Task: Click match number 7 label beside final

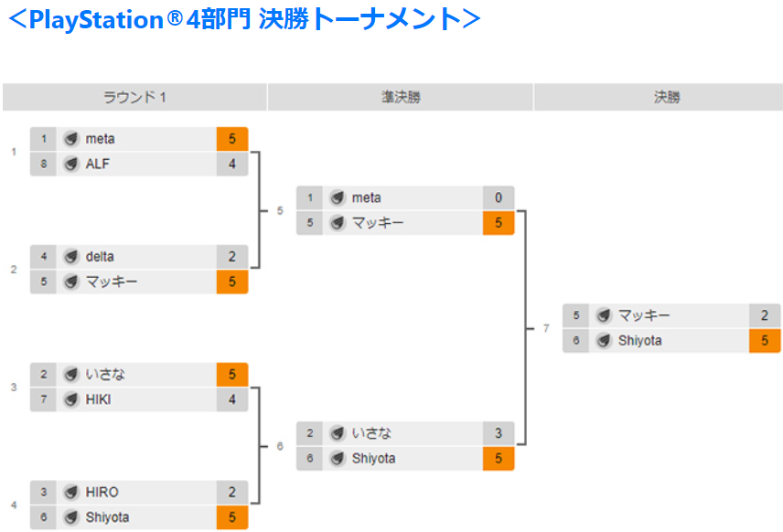Action: [x=546, y=328]
